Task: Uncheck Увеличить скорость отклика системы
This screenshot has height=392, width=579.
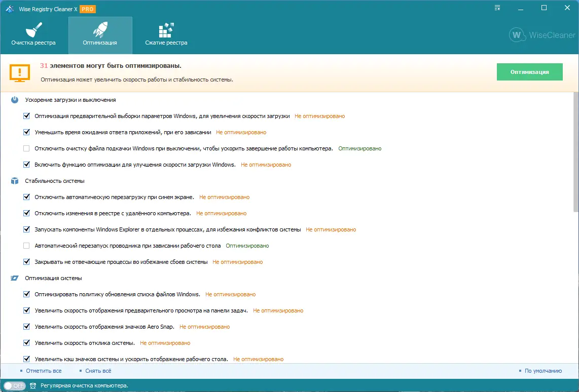Action: coord(26,343)
